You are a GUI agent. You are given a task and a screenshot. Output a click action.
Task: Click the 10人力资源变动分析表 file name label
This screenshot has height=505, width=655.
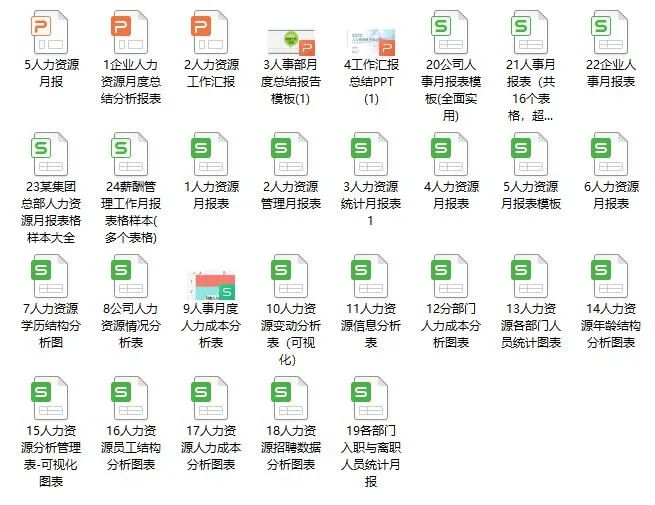[x=291, y=334]
